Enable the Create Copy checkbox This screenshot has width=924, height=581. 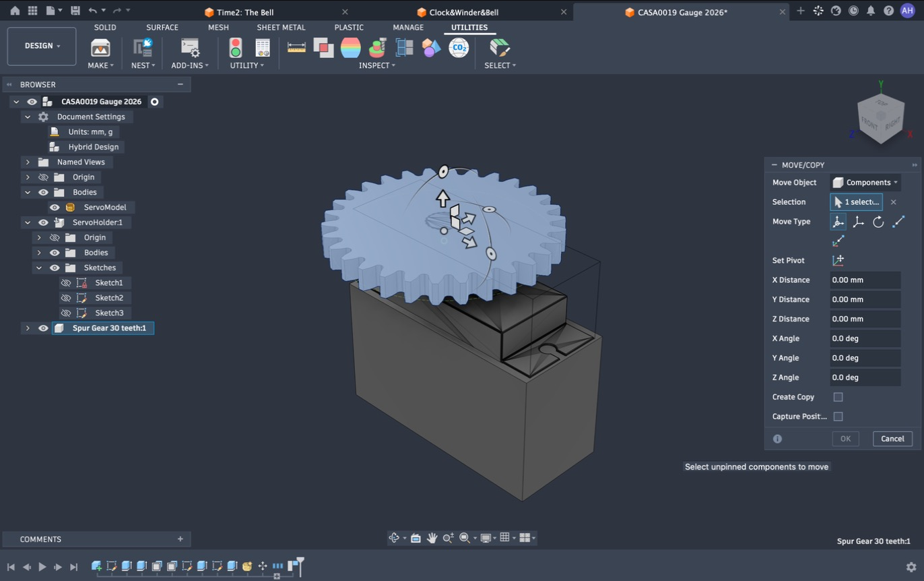pyautogui.click(x=838, y=397)
